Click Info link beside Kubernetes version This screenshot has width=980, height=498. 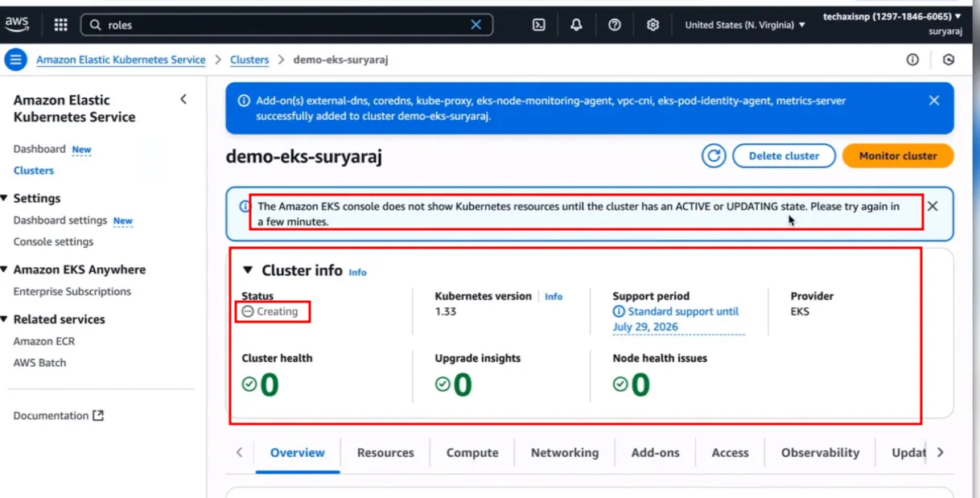pos(554,297)
